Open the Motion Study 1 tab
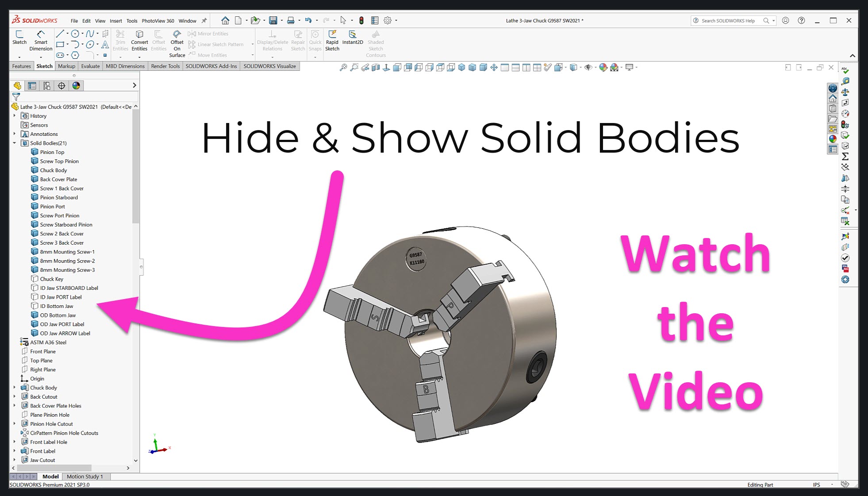868x496 pixels. [84, 477]
